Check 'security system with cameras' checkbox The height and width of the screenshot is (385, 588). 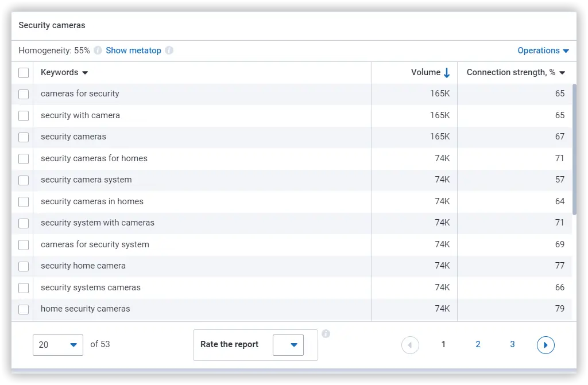click(x=24, y=223)
